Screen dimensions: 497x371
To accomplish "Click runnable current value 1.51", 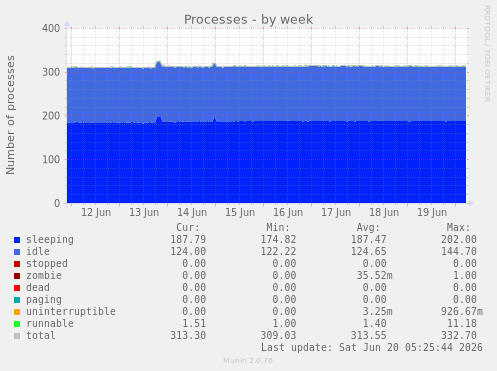I will pyautogui.click(x=194, y=323).
